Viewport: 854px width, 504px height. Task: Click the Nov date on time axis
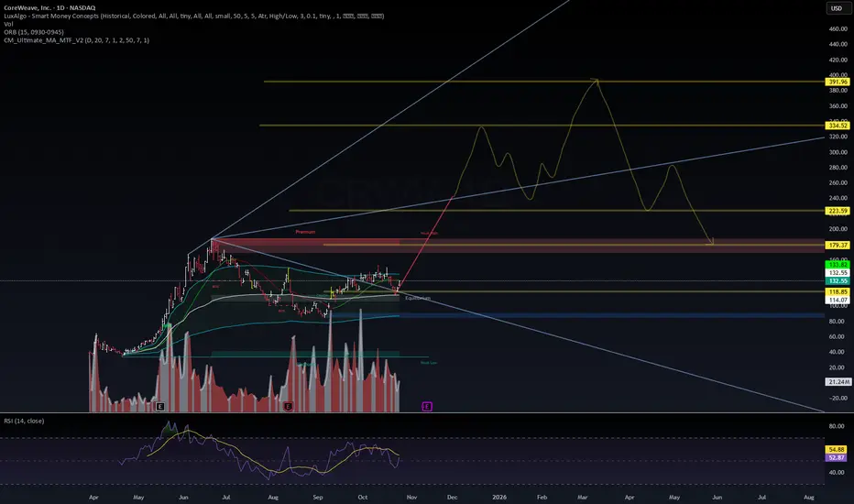(411, 497)
